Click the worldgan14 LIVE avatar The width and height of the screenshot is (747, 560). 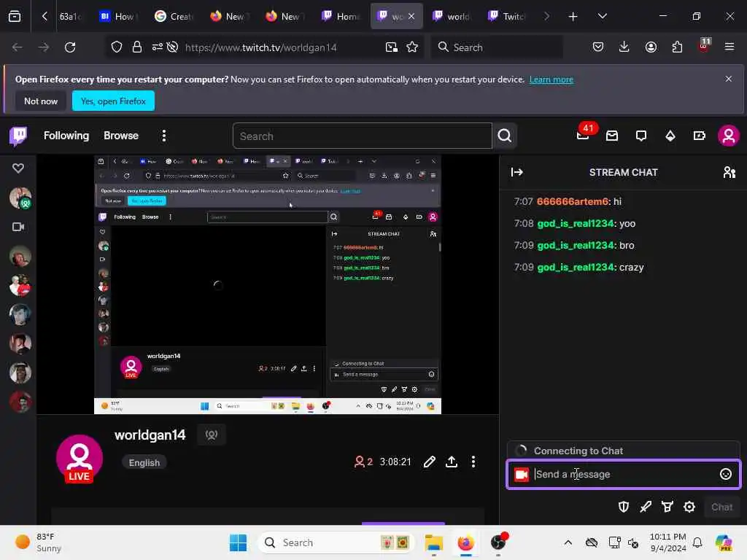click(x=79, y=458)
